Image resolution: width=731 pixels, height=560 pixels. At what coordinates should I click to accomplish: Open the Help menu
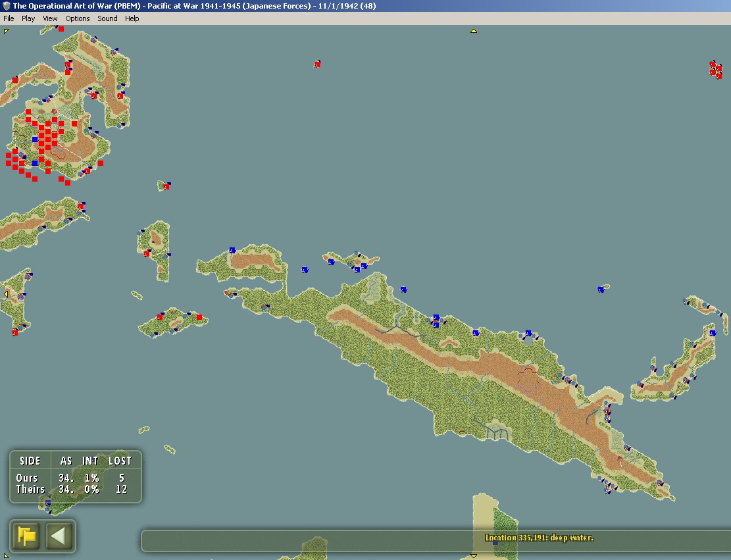[132, 18]
